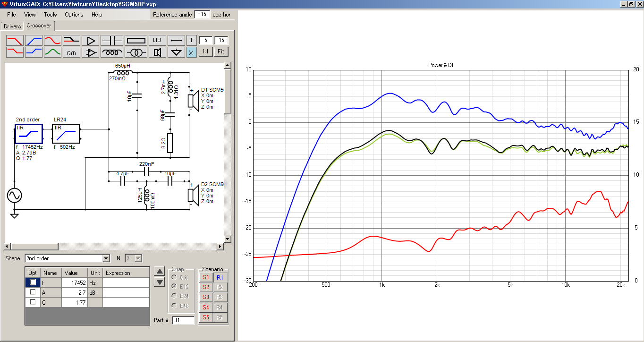Viewport: 644px width, 342px height.
Task: Toggle the highlighted X tool button
Action: 192,52
